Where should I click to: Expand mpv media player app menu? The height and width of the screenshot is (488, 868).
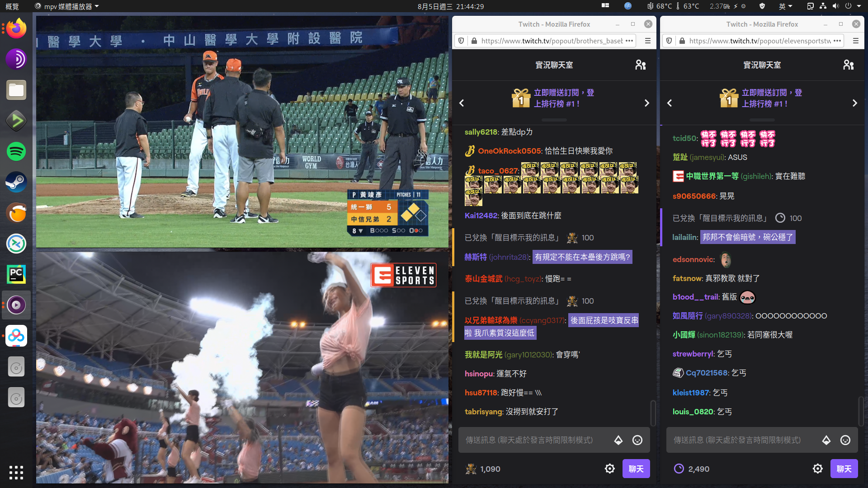point(67,6)
